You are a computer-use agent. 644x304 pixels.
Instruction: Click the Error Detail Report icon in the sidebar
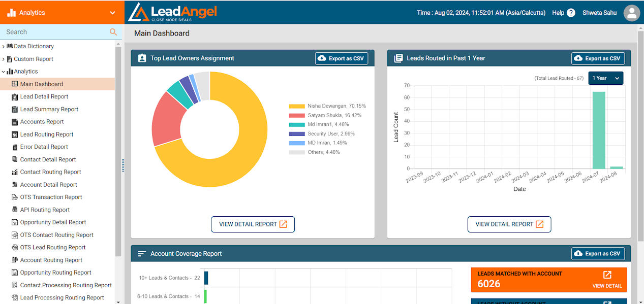pos(15,147)
